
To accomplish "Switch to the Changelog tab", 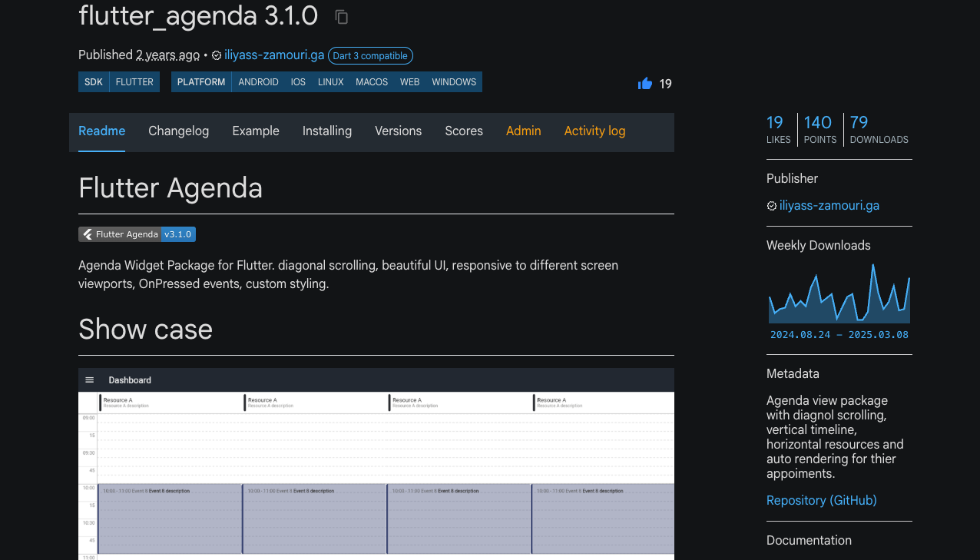I will pos(178,131).
